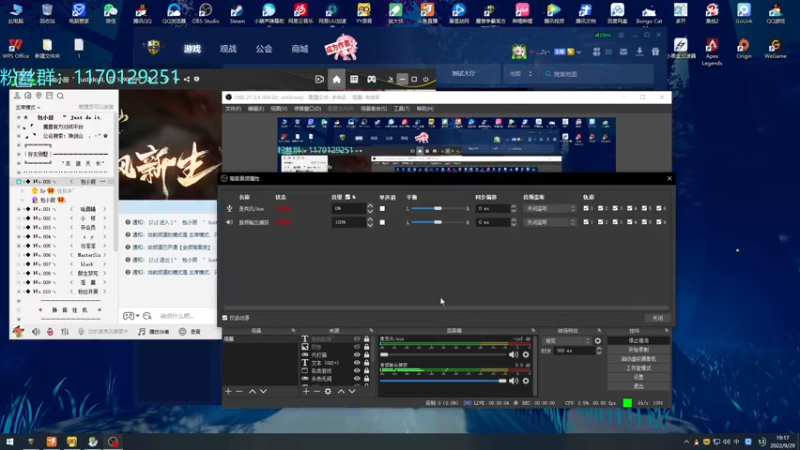Increase volume stepper for microphone/Aux row

[370, 206]
